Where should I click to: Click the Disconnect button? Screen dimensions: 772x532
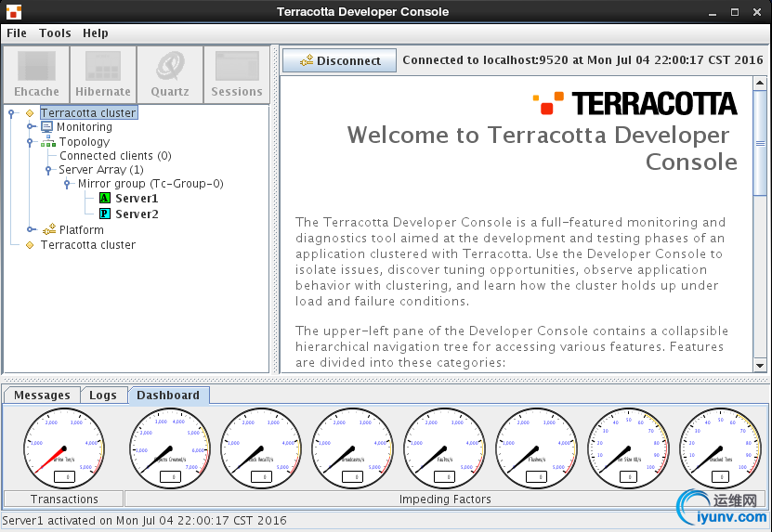click(x=340, y=60)
